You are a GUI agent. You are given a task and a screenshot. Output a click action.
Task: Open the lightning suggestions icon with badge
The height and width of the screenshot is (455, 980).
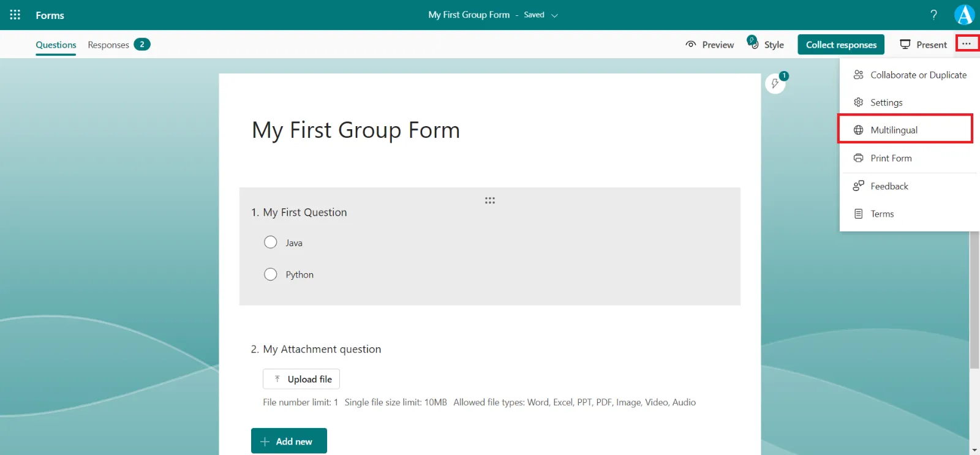(775, 83)
